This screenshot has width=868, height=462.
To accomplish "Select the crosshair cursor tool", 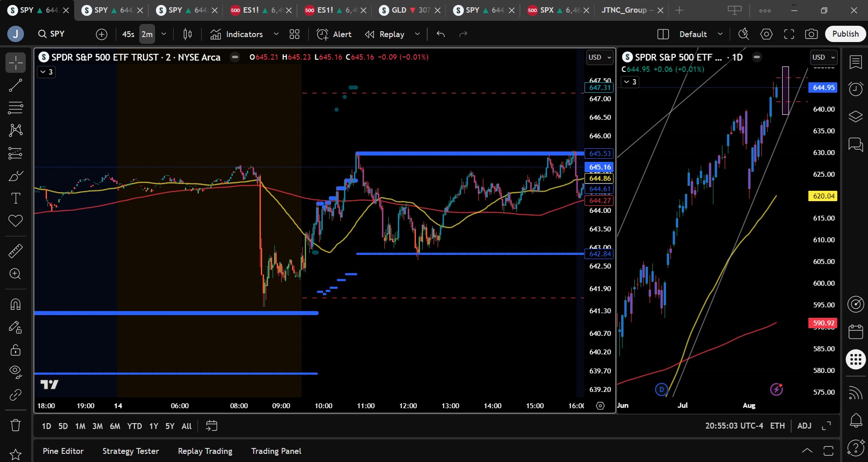I will tap(15, 62).
